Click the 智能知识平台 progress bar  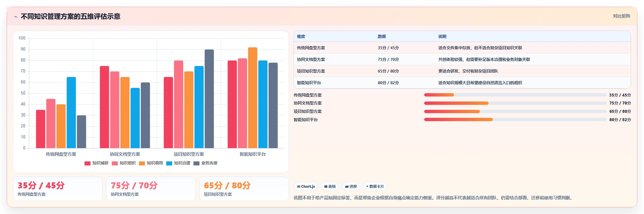point(515,119)
